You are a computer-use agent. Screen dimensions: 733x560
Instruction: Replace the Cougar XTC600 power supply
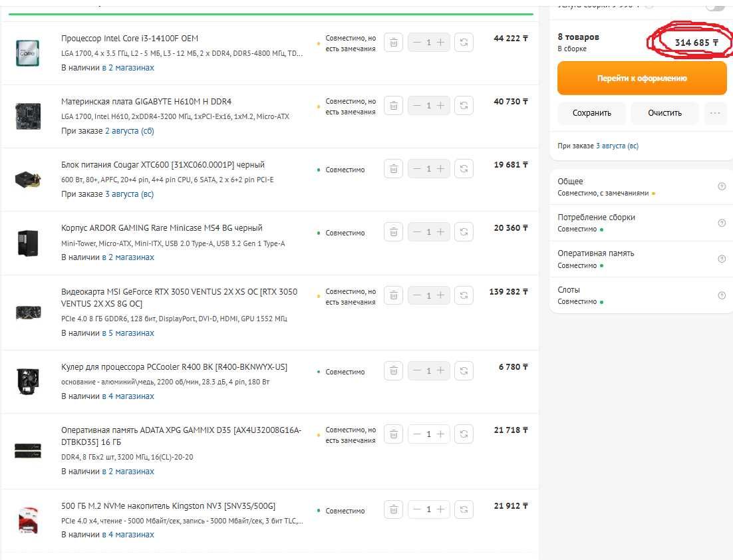tap(464, 169)
